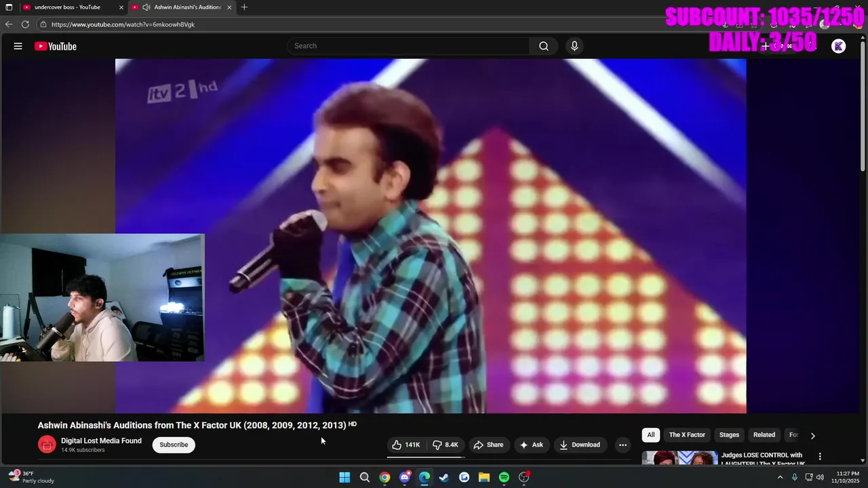Open the YouTube account avatar menu
The image size is (868, 488).
[839, 46]
